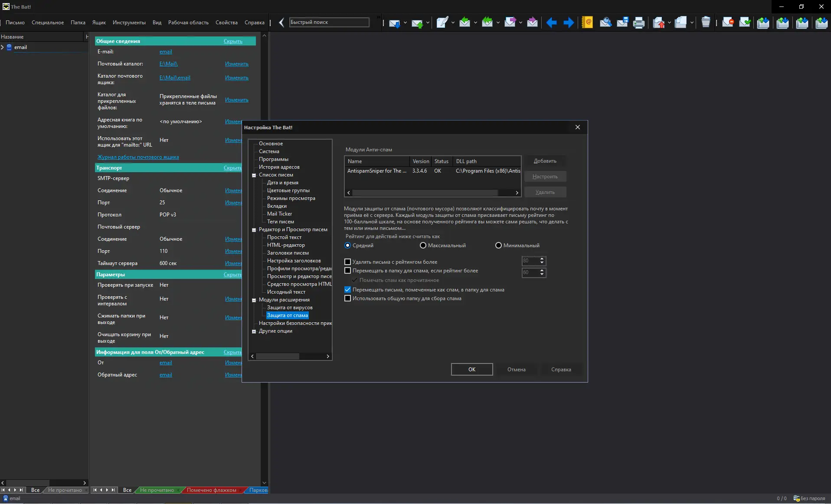
Task: Collapse the 'Список писем' tree node
Action: click(254, 175)
